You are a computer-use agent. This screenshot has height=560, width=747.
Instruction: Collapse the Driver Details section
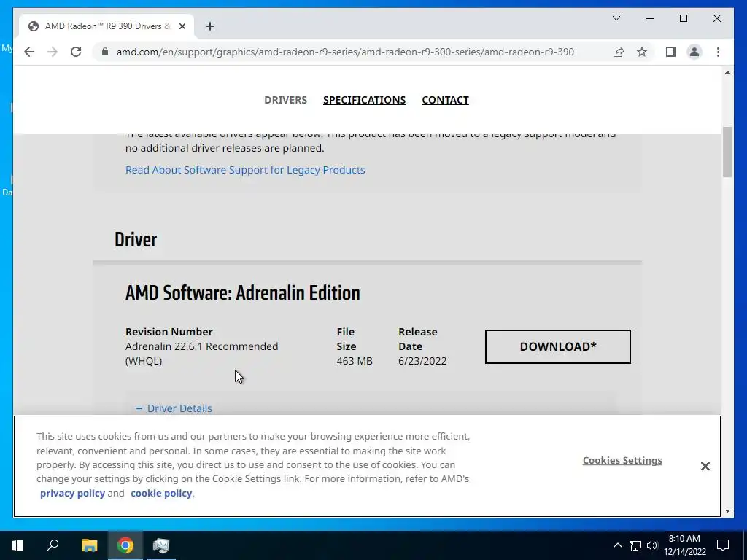(x=174, y=408)
